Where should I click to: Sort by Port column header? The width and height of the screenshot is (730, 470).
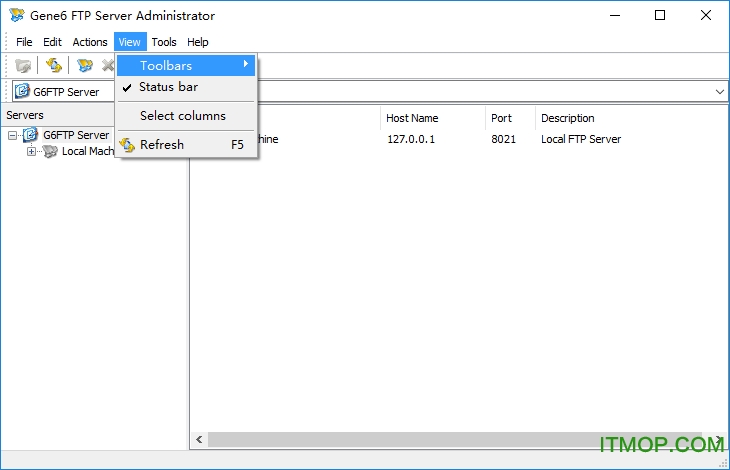(510, 118)
